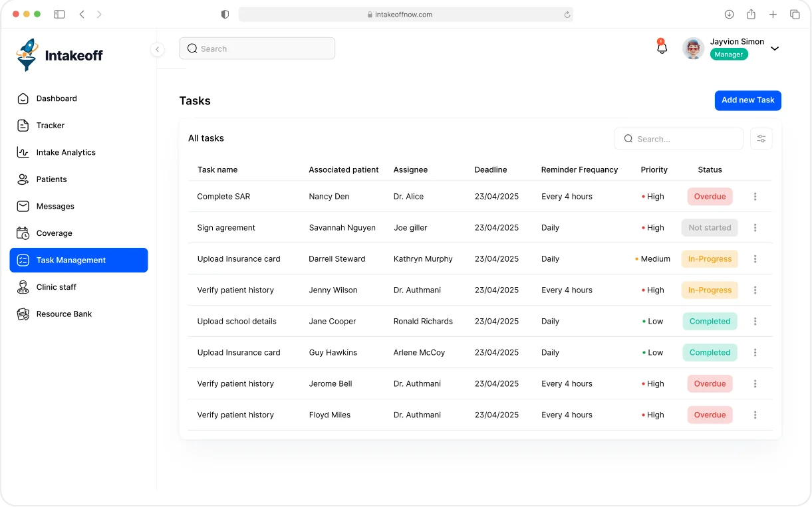The image size is (812, 507).
Task: Click the Reminder Frequancy column header
Action: click(579, 170)
